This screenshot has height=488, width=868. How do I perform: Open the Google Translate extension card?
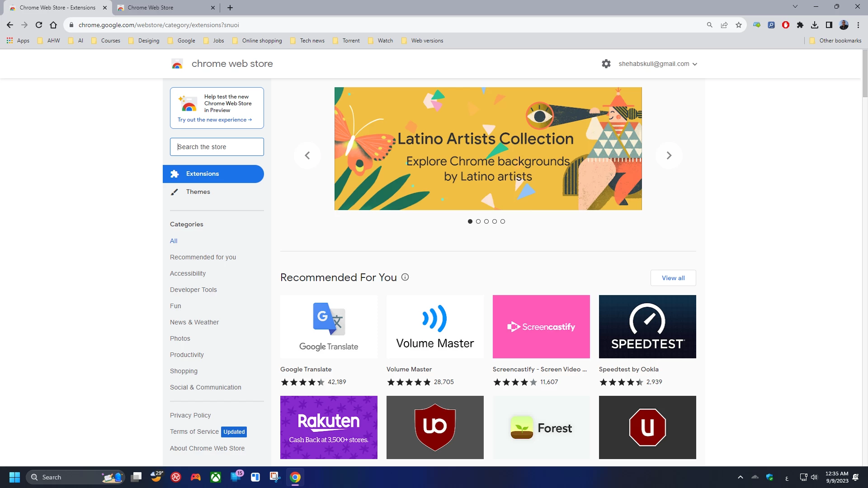click(x=329, y=341)
